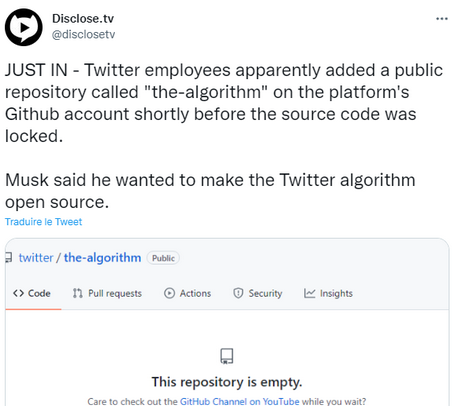
Task: Click the Public repository badge
Action: pyautogui.click(x=163, y=258)
